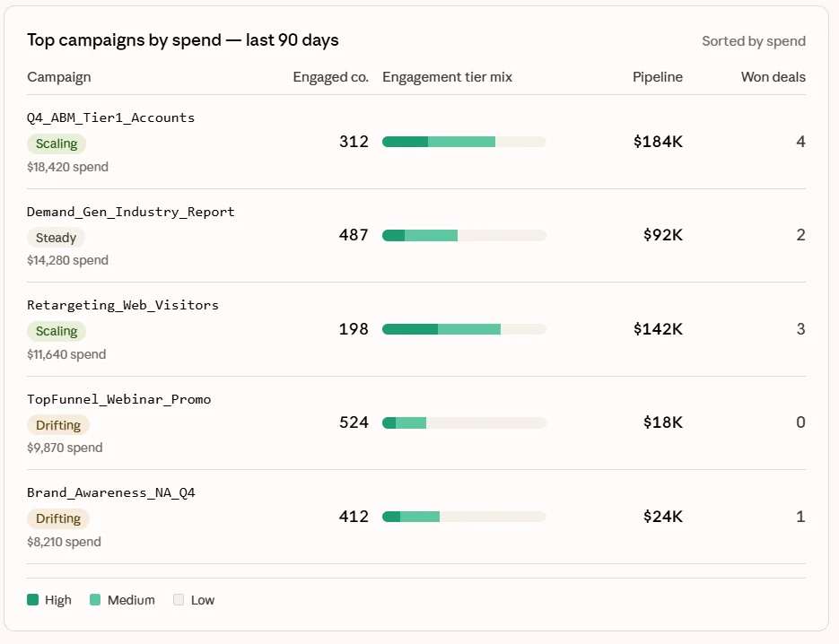Click the Scaling badge under Retargeting_Web_Visitors
This screenshot has height=644, width=839.
coord(57,331)
